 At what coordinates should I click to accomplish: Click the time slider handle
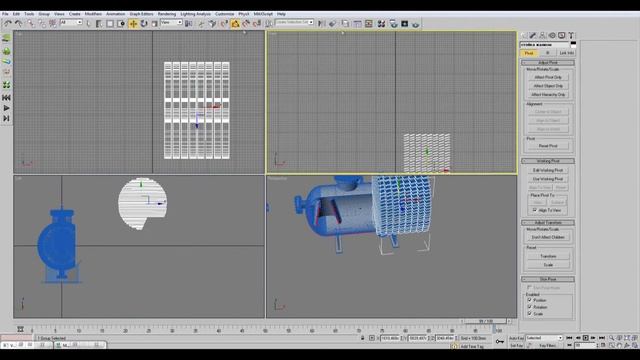coord(486,321)
